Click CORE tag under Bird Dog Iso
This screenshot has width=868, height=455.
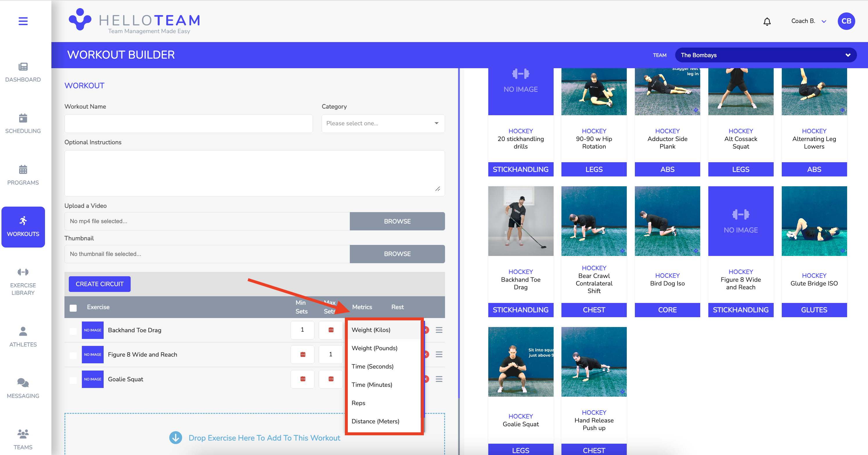667,310
